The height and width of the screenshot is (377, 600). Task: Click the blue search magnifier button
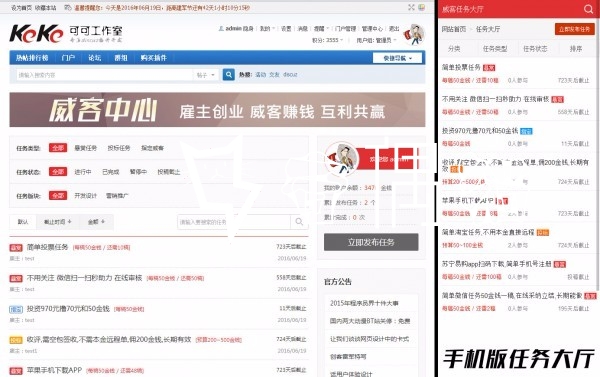tap(228, 74)
